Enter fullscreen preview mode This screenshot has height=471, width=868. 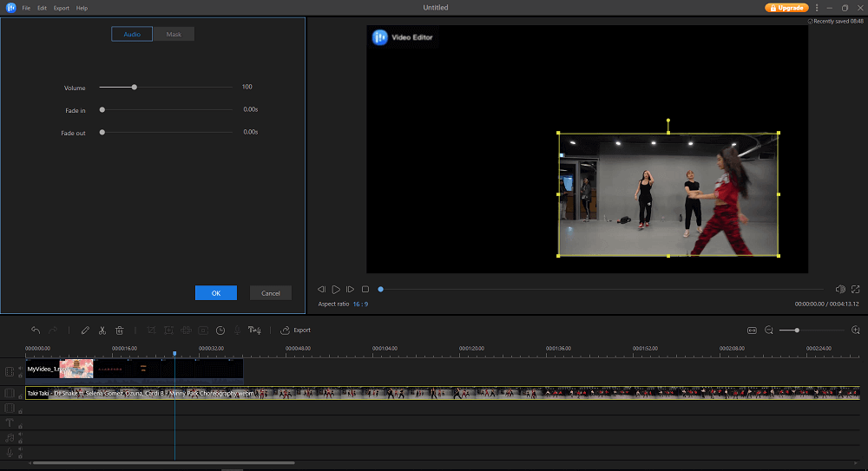point(856,289)
